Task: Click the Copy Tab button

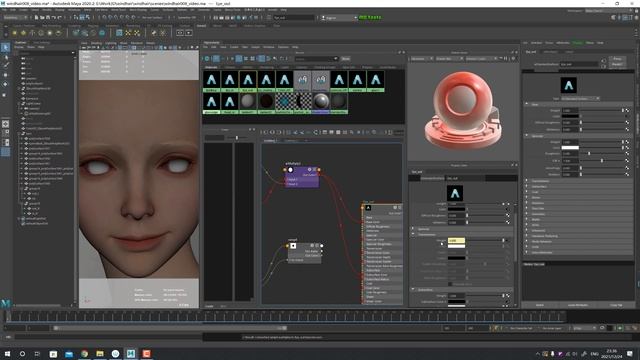Action: pyautogui.click(x=616, y=305)
